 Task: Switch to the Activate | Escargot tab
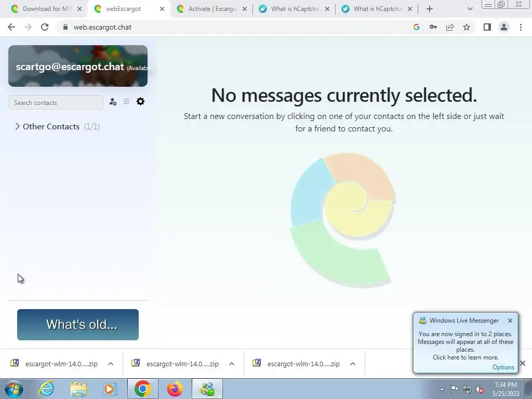pyautogui.click(x=212, y=9)
